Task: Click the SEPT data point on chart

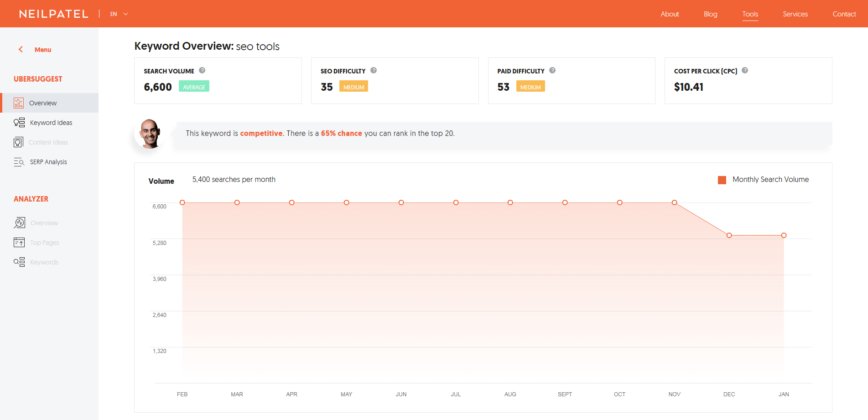Action: pos(565,202)
